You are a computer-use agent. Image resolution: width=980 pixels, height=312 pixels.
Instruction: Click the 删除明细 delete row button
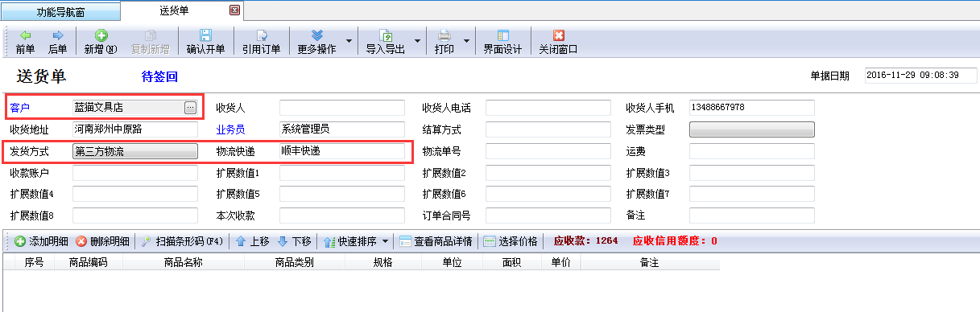[x=102, y=241]
